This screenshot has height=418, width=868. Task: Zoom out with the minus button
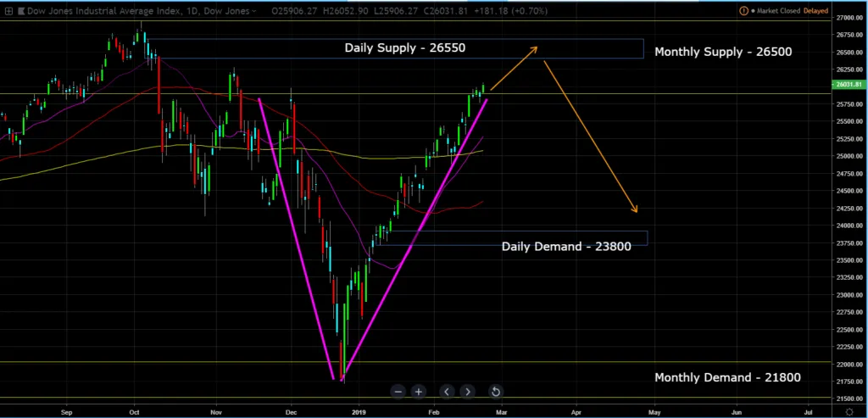pyautogui.click(x=398, y=392)
